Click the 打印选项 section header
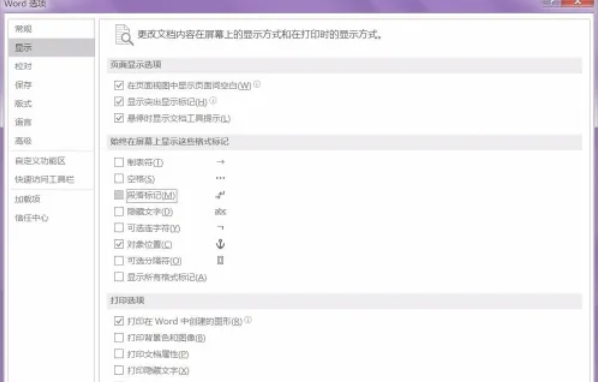Image resolution: width=598 pixels, height=382 pixels. coord(344,301)
